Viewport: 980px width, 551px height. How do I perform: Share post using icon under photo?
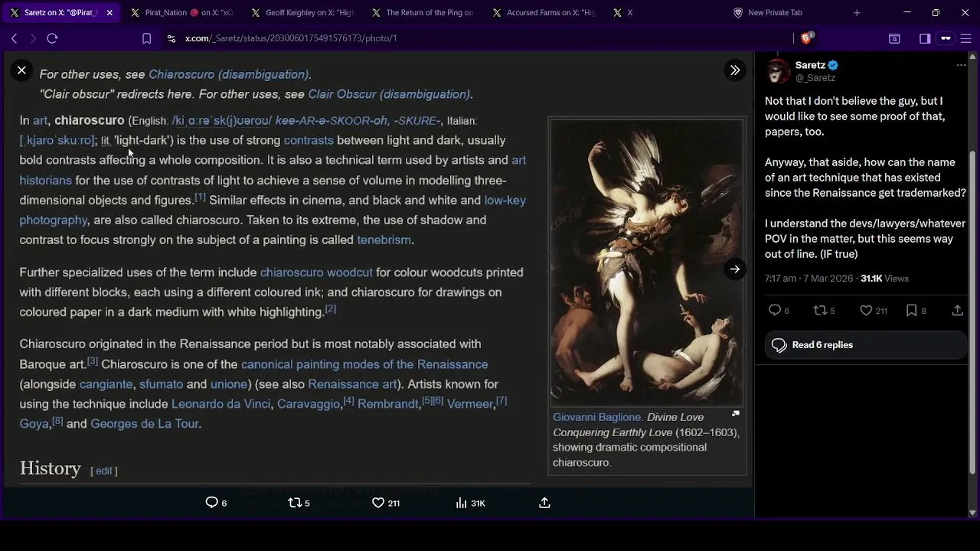[544, 503]
